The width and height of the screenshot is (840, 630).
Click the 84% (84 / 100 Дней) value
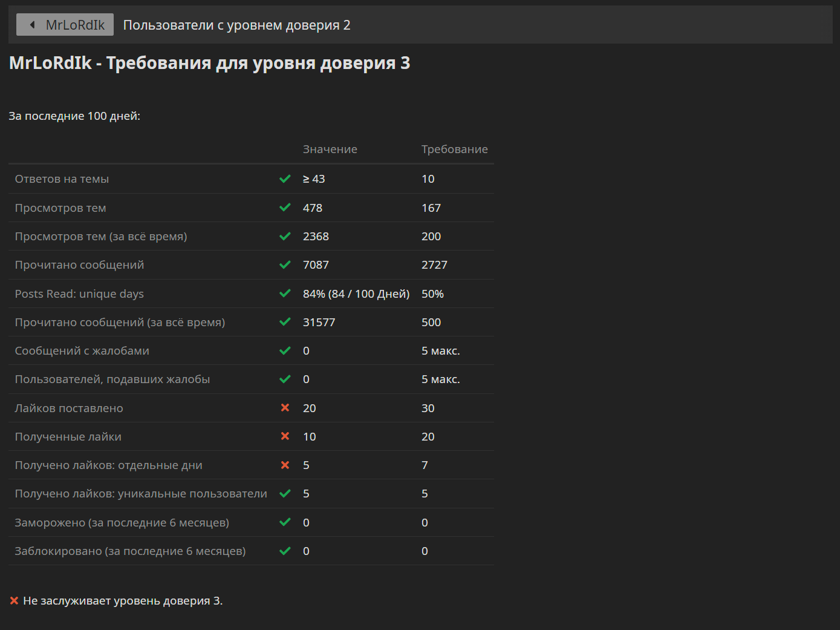click(x=356, y=294)
